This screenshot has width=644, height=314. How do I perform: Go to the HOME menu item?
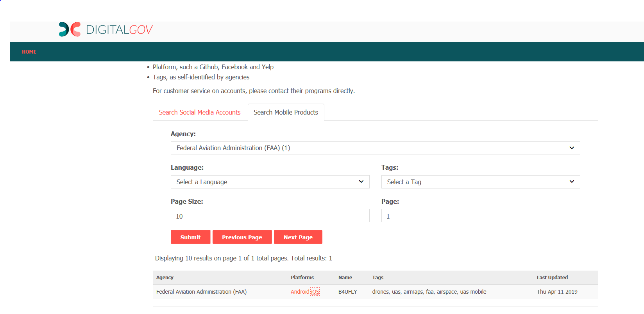coord(29,52)
